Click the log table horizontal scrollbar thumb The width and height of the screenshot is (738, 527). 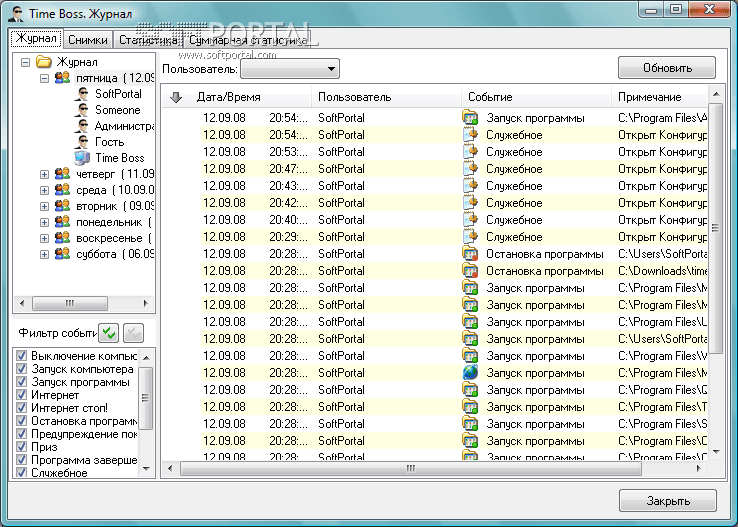[x=410, y=469]
